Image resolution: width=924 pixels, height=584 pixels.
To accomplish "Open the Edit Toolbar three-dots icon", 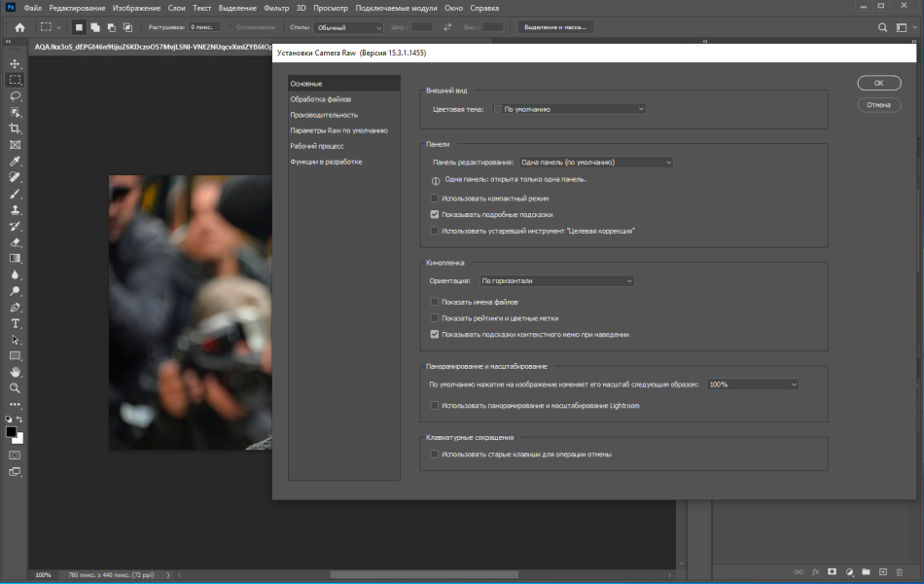I will tap(16, 405).
